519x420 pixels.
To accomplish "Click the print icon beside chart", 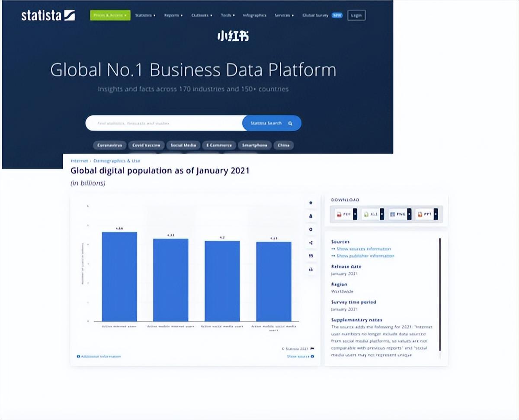I will (x=311, y=270).
